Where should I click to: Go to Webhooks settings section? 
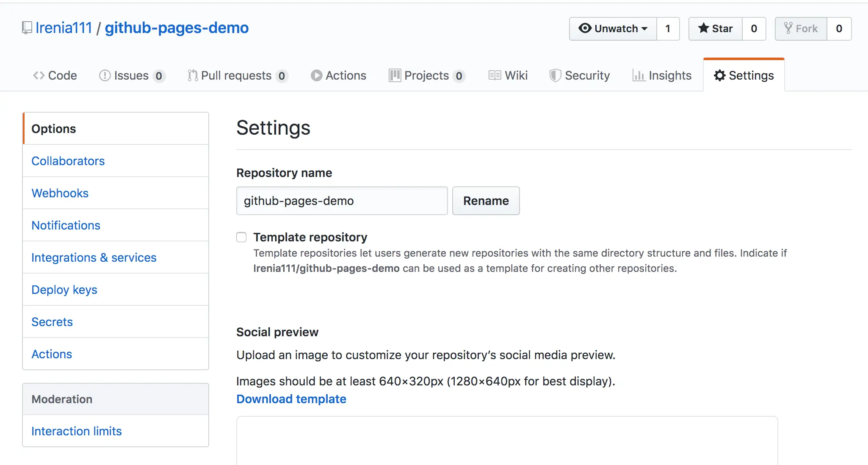(60, 193)
